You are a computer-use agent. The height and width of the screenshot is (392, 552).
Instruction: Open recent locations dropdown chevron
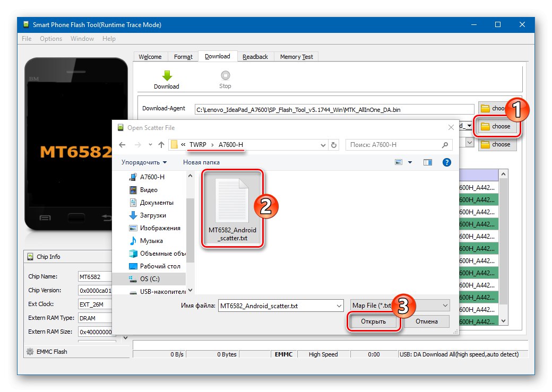pos(150,145)
